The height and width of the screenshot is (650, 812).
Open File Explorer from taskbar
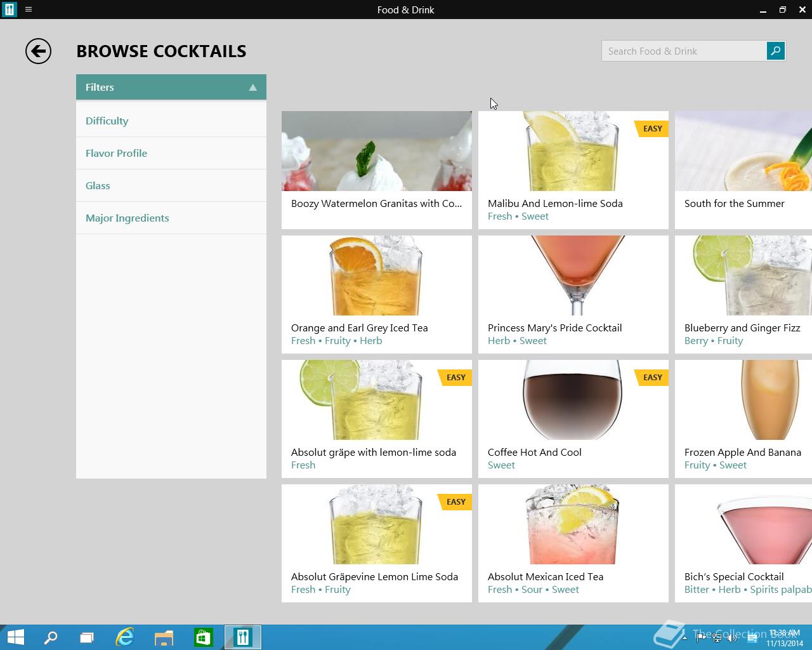tap(164, 637)
